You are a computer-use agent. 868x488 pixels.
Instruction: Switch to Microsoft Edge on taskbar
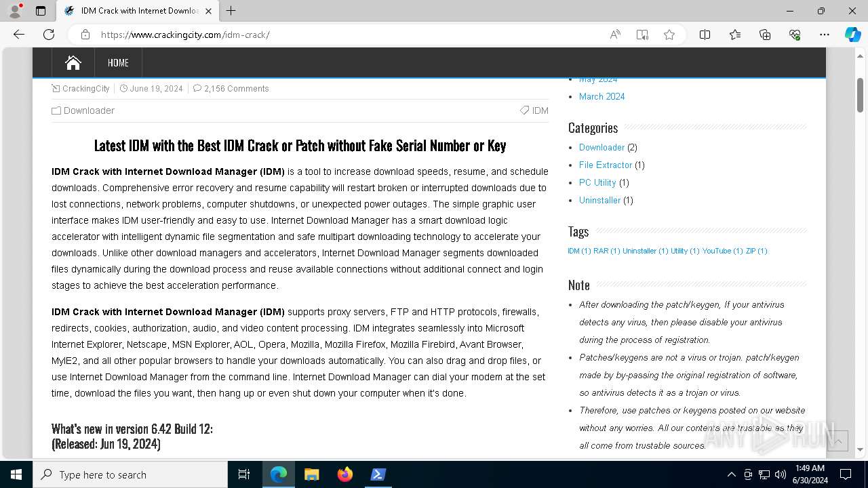click(279, 474)
